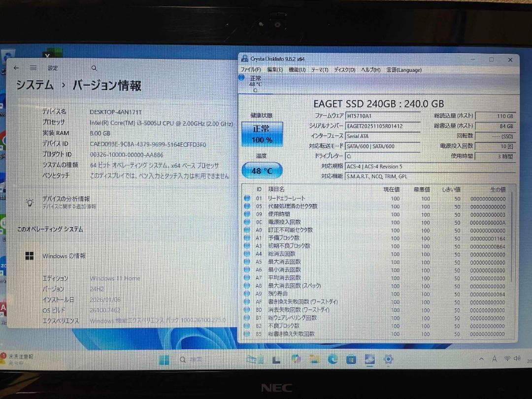Viewport: 532px width, 399px height.
Task: Go back in the Settings window
Action: pos(16,68)
